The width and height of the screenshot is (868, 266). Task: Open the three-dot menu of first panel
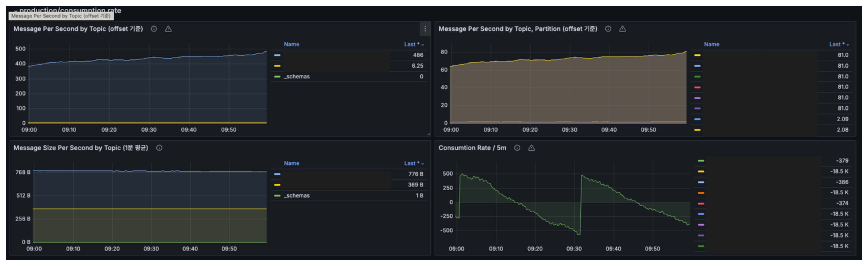[425, 29]
